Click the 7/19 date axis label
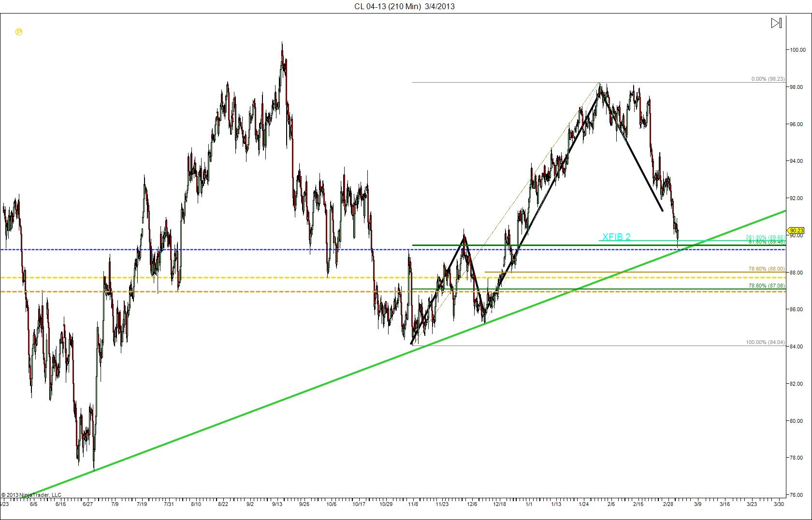The width and height of the screenshot is (812, 520). (x=142, y=504)
